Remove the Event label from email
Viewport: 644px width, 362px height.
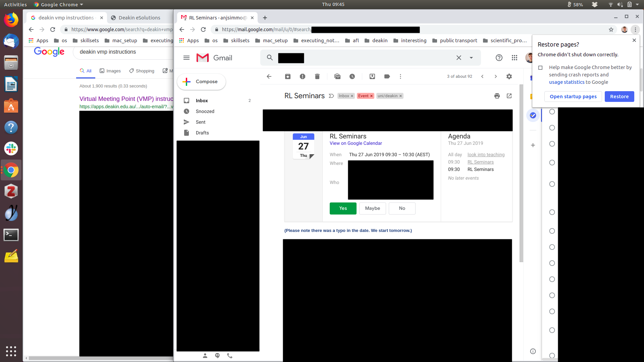pos(371,96)
